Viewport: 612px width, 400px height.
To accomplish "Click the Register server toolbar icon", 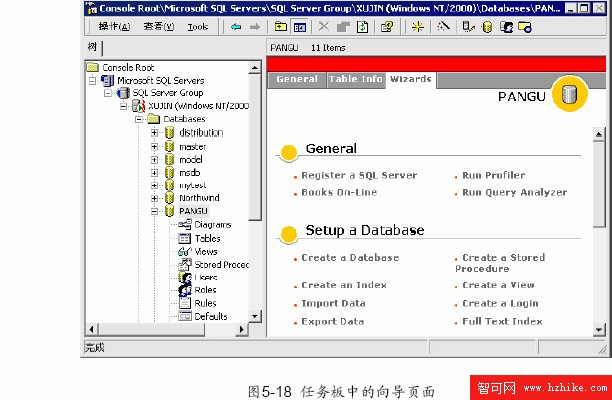I will click(468, 27).
